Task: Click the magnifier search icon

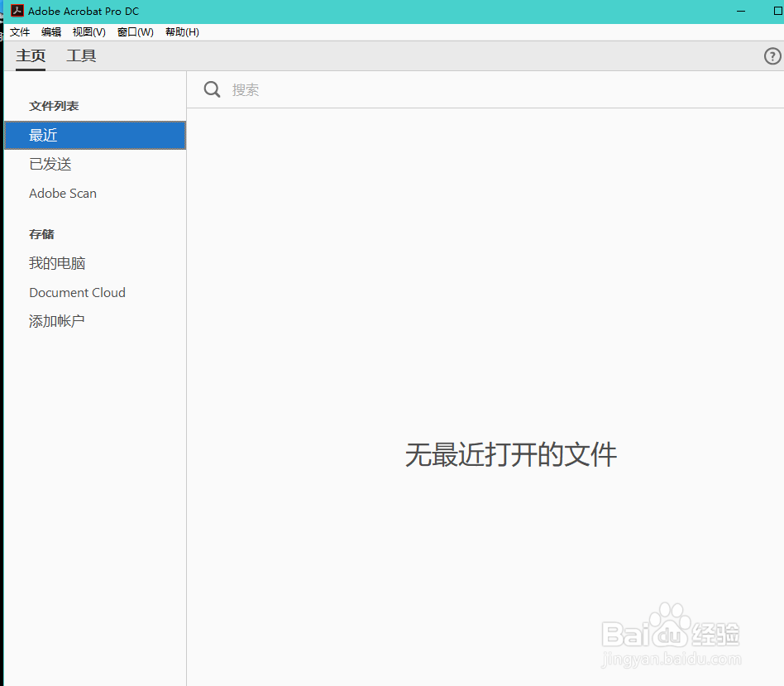Action: tap(212, 89)
